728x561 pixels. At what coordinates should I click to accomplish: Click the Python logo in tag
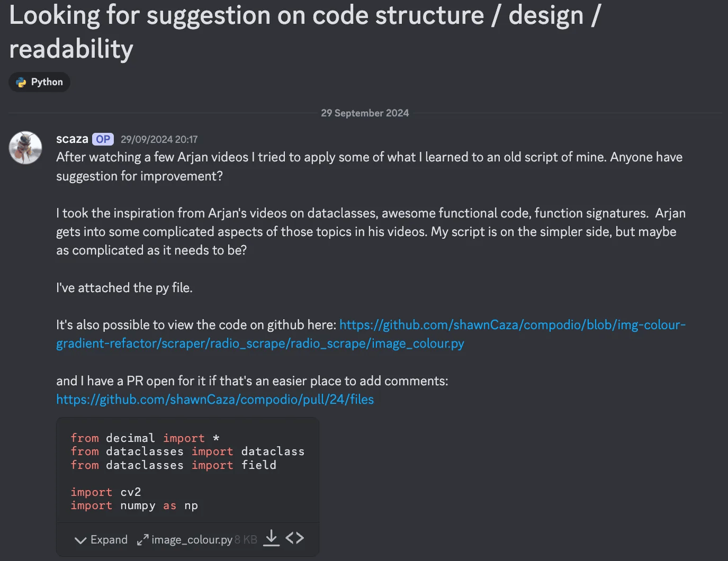(21, 82)
